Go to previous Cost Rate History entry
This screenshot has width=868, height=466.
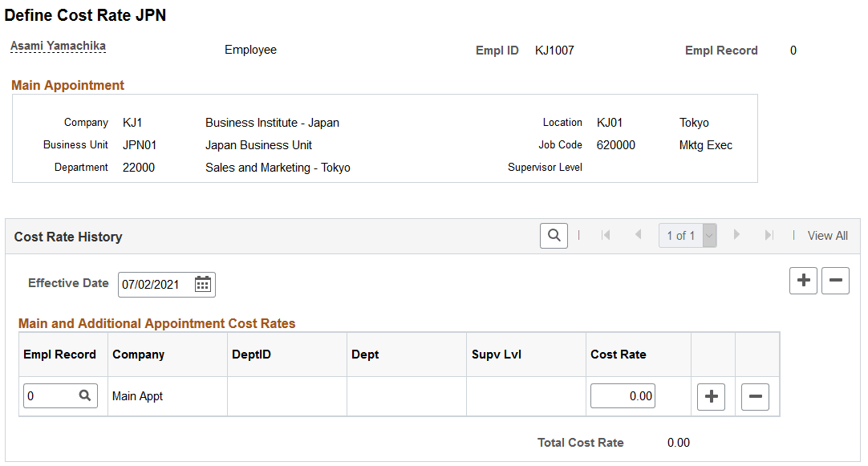coord(638,235)
